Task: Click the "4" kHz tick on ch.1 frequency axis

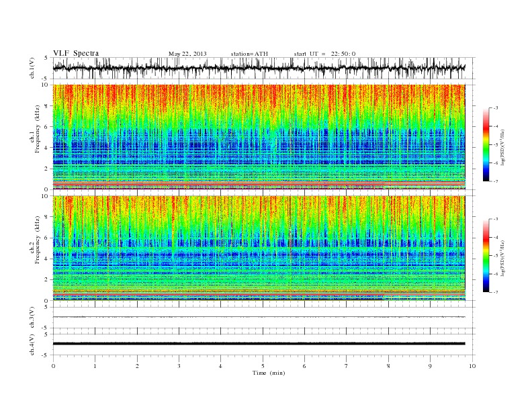Action: 47,148
